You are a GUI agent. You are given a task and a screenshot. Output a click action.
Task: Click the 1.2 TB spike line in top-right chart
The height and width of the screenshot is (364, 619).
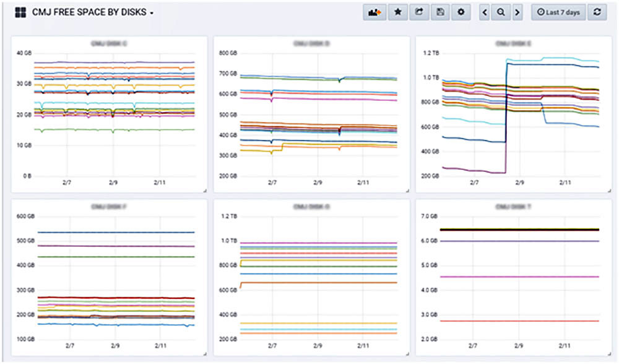553,59
